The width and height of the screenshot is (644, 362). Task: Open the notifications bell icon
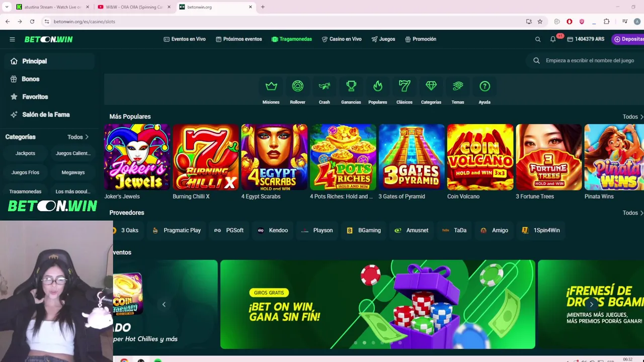[553, 39]
